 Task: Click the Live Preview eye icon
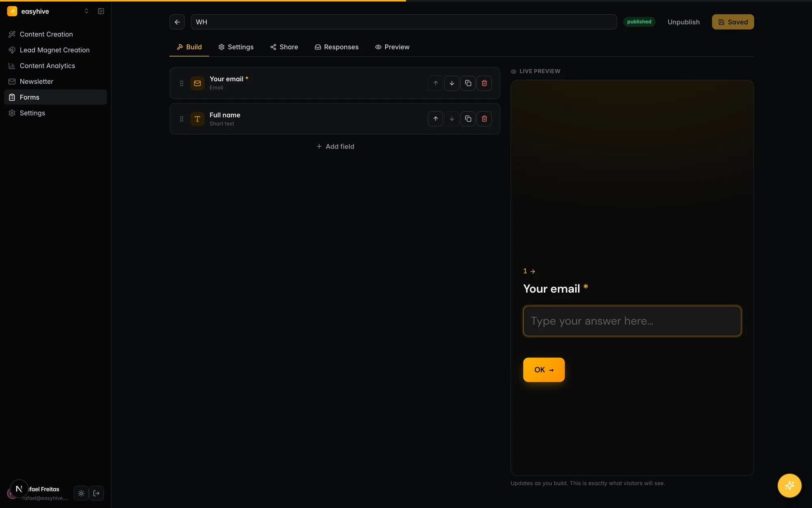tap(514, 72)
